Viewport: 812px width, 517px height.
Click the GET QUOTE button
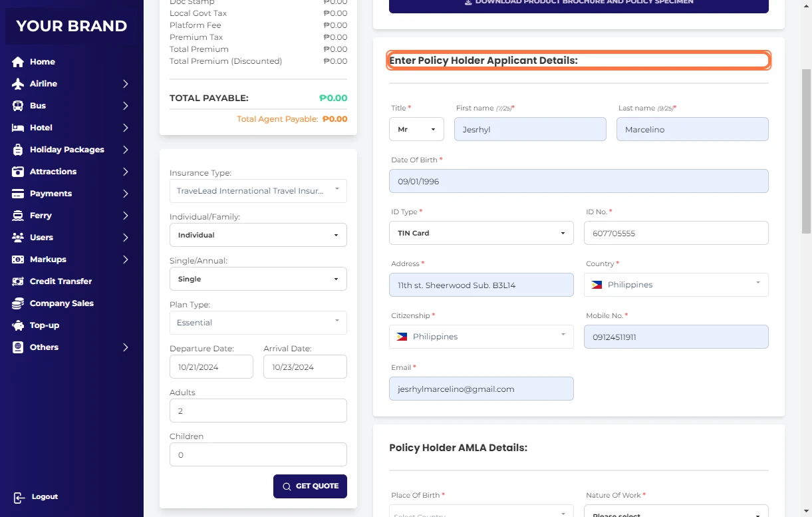[310, 486]
